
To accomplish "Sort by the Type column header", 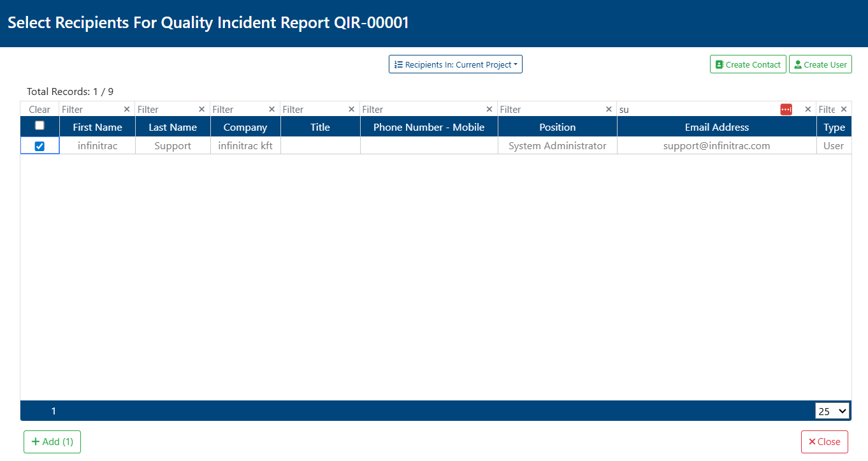I will [834, 127].
